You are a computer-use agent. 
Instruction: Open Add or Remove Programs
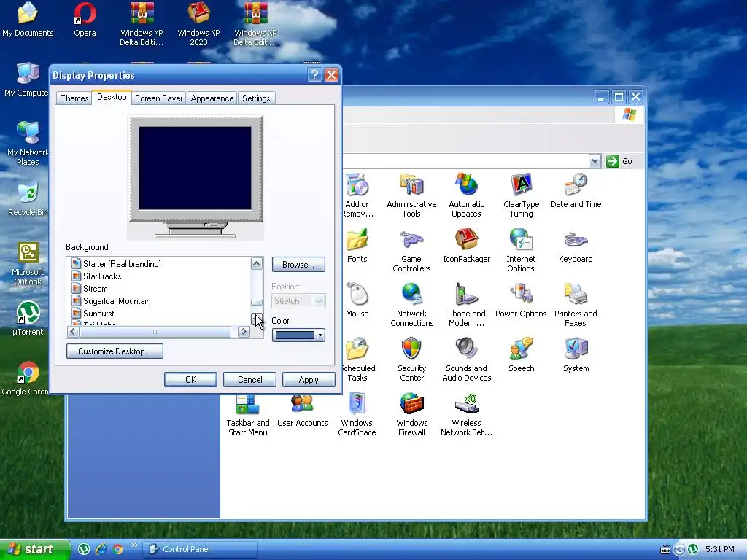pyautogui.click(x=357, y=195)
